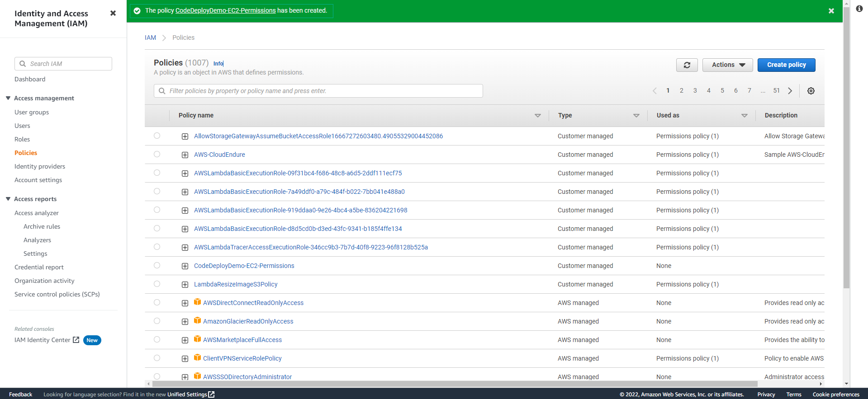Click the IAM breadcrumb link
The height and width of the screenshot is (399, 868).
(x=150, y=38)
